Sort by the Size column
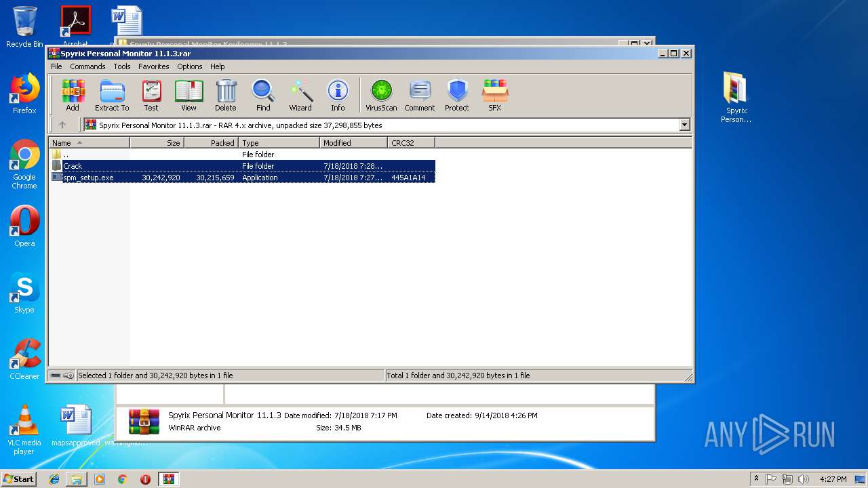Screen dimensions: 868x488 click(157, 142)
